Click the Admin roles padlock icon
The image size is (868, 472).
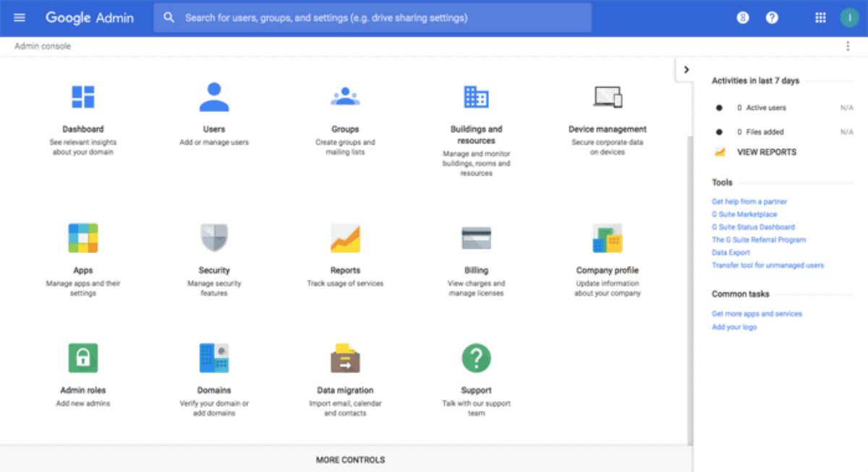pyautogui.click(x=82, y=358)
